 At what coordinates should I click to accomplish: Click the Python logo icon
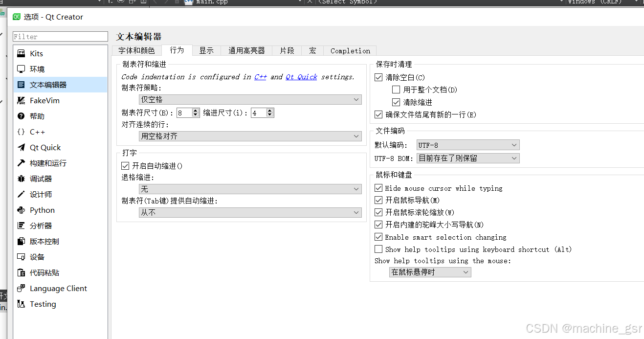(21, 210)
